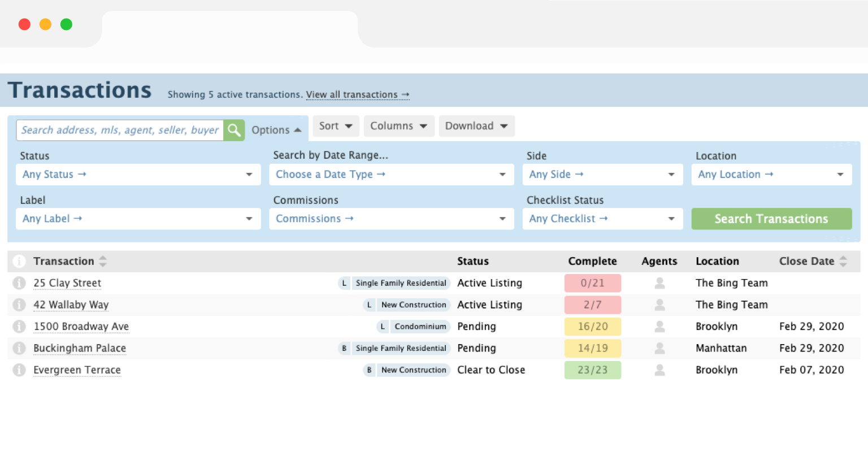Image resolution: width=868 pixels, height=452 pixels.
Task: Open info icon for 25 Clay Street
Action: click(19, 283)
